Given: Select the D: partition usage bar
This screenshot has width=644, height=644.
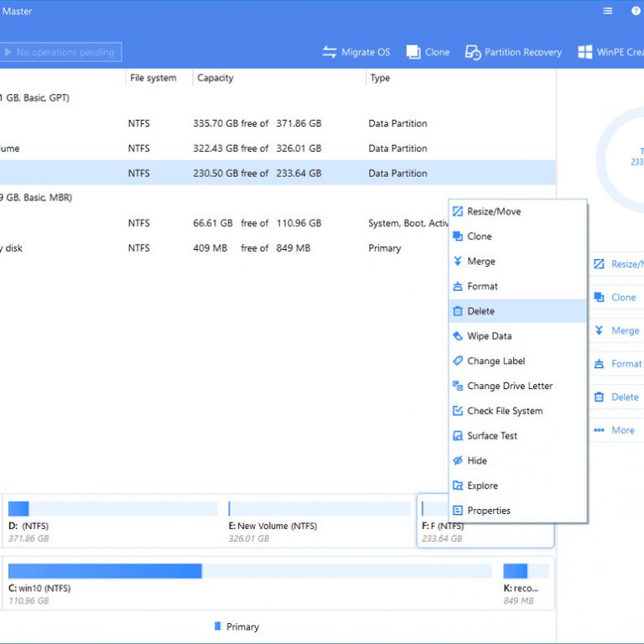Looking at the screenshot, I should tap(112, 508).
